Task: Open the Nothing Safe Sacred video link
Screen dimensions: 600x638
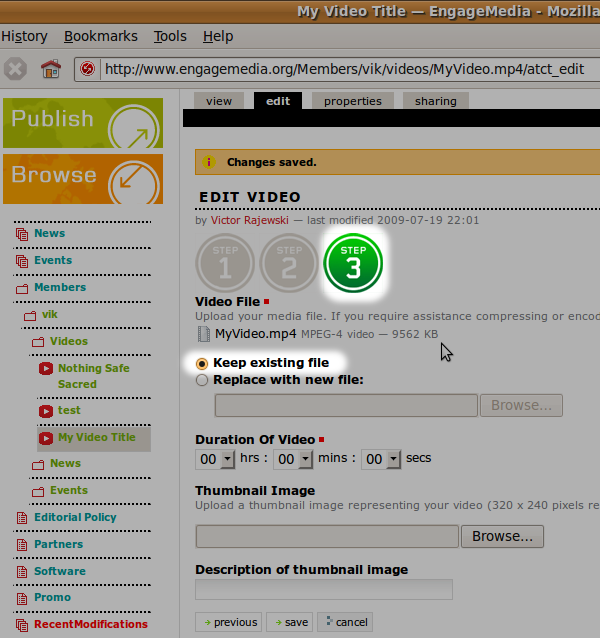Action: pyautogui.click(x=94, y=376)
